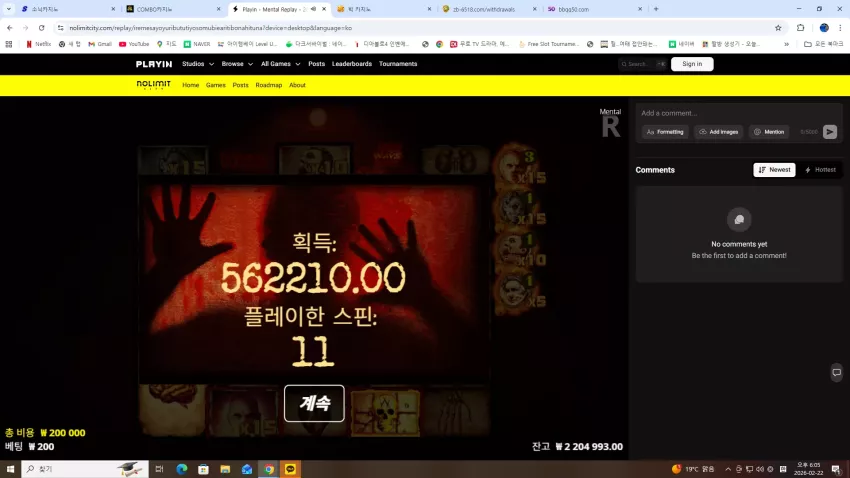Click the Add images button
Viewport: 850px width, 478px height.
718,132
